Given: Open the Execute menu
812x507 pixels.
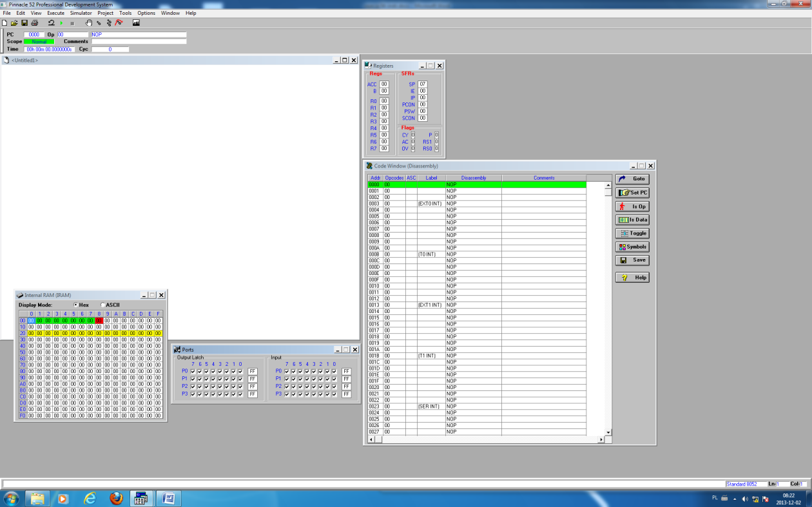Looking at the screenshot, I should pos(55,13).
